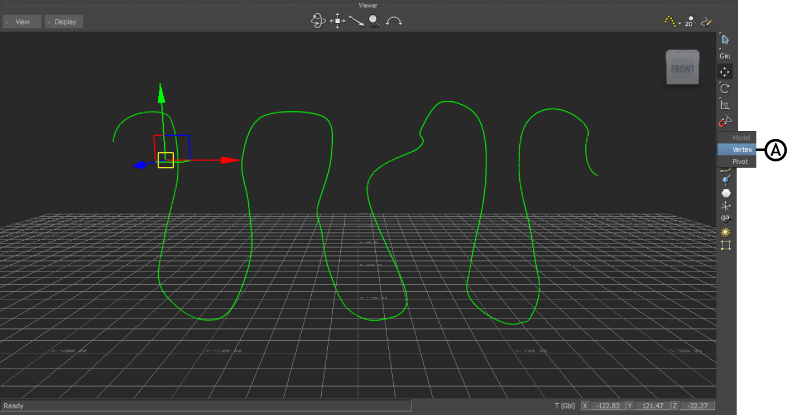
Task: Select the dolly arrow camera tool
Action: point(356,21)
